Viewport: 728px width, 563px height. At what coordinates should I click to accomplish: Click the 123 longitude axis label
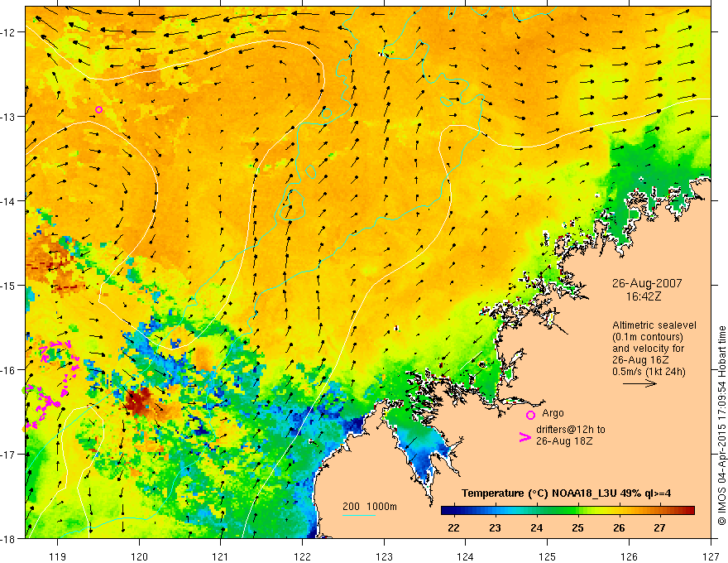384,556
